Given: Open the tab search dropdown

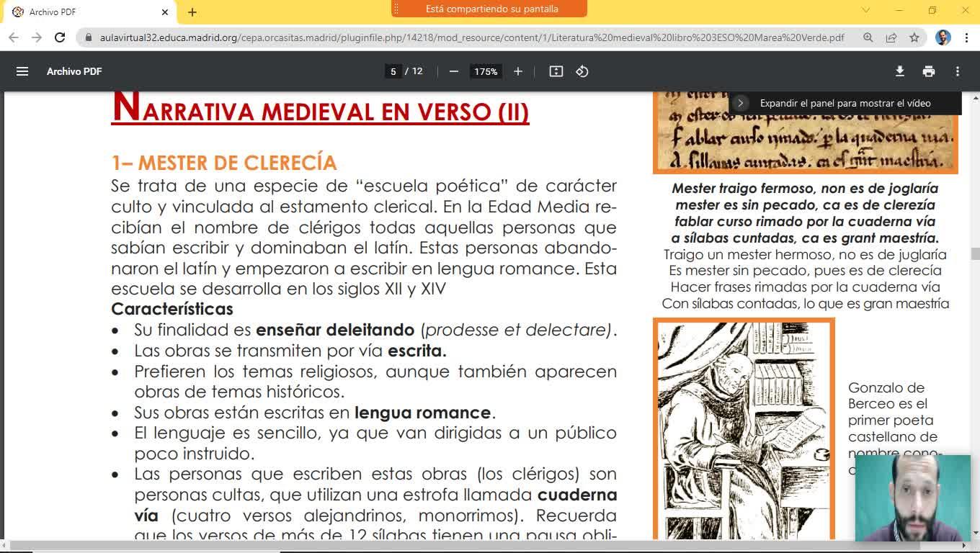Looking at the screenshot, I should 866,10.
